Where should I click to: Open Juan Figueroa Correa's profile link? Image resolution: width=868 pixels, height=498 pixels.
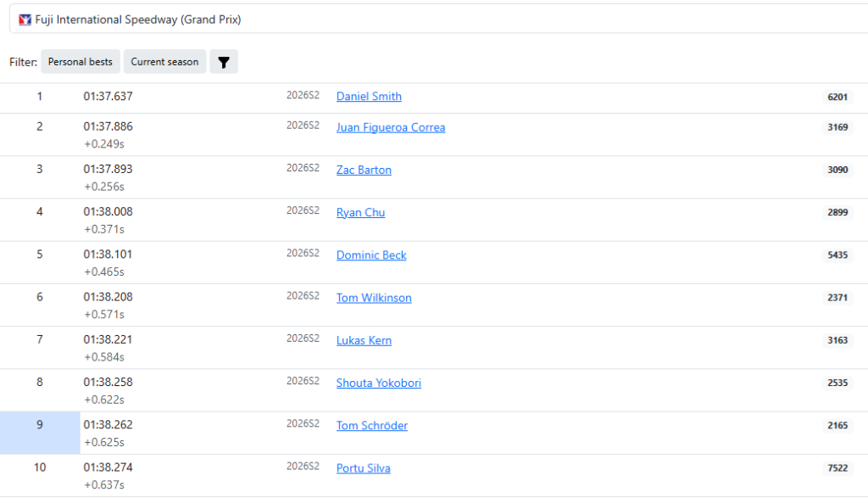[391, 127]
